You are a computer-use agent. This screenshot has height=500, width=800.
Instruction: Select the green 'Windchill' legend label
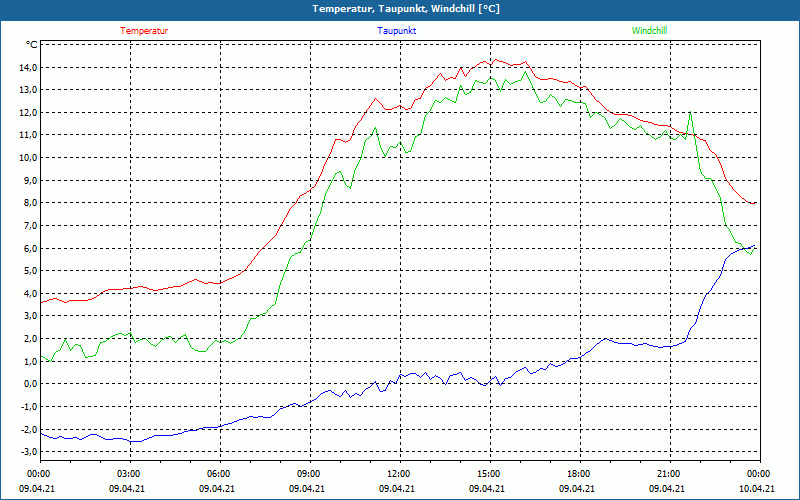tap(649, 31)
